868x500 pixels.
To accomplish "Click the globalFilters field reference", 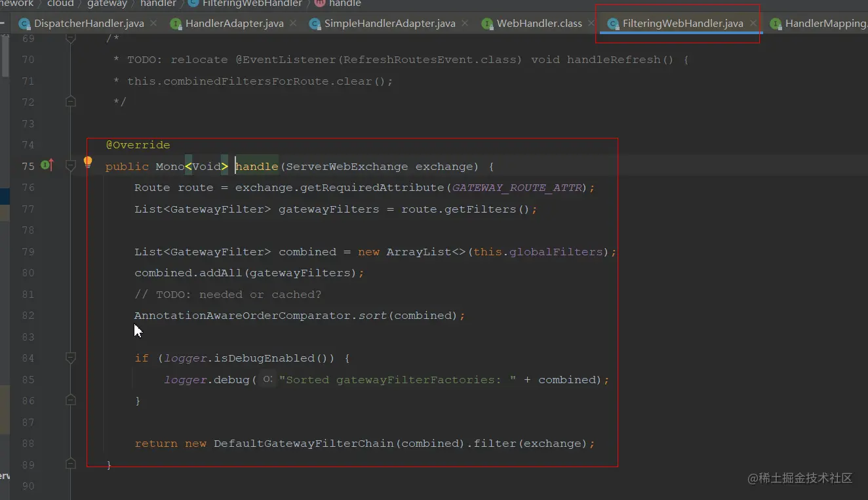I will pyautogui.click(x=556, y=252).
